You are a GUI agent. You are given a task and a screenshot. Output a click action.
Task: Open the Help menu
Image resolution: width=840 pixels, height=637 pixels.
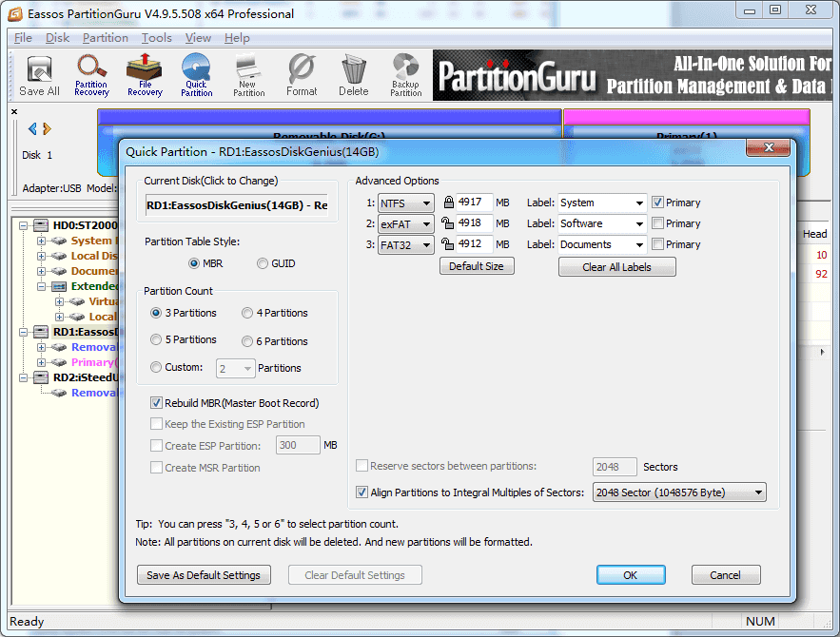point(237,38)
